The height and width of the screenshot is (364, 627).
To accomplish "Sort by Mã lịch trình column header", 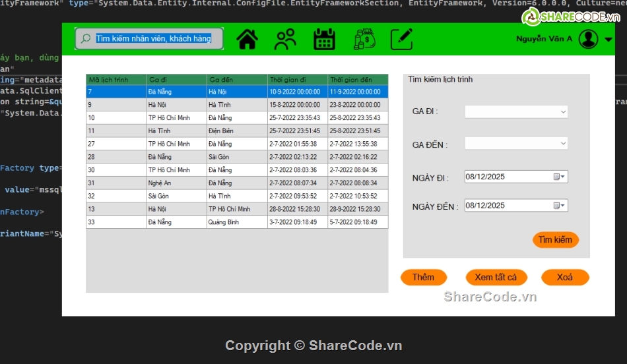I will (115, 80).
